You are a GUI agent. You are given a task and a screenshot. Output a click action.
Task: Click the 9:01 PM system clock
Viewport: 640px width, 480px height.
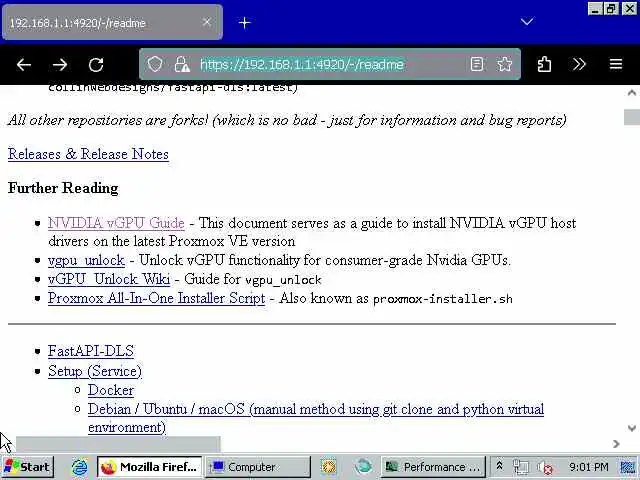[589, 467]
